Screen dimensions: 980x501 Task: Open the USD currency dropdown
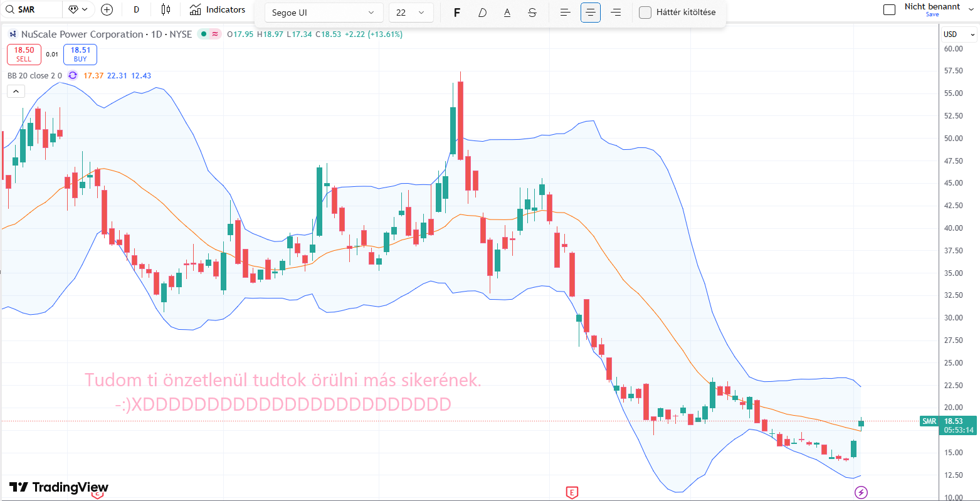coord(959,34)
